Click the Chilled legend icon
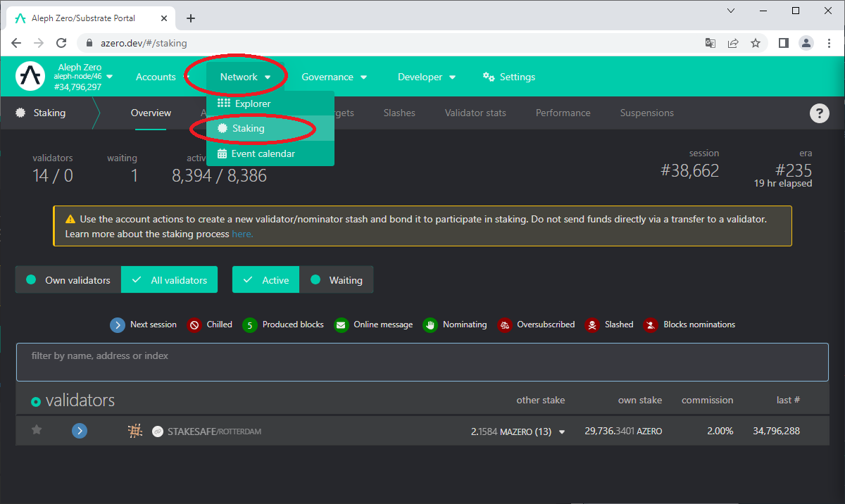845x504 pixels. tap(194, 325)
